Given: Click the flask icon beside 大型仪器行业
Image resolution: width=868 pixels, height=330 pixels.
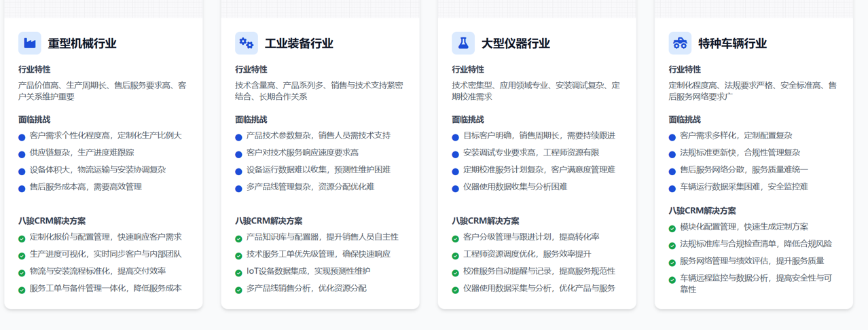Looking at the screenshot, I should click(x=463, y=43).
